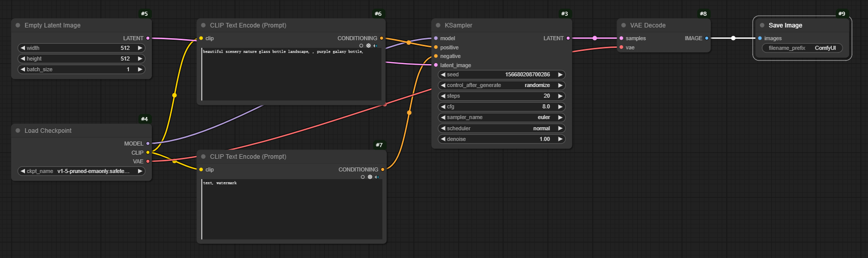This screenshot has height=258, width=868.
Task: Click the VAE Decode node title
Action: click(647, 25)
